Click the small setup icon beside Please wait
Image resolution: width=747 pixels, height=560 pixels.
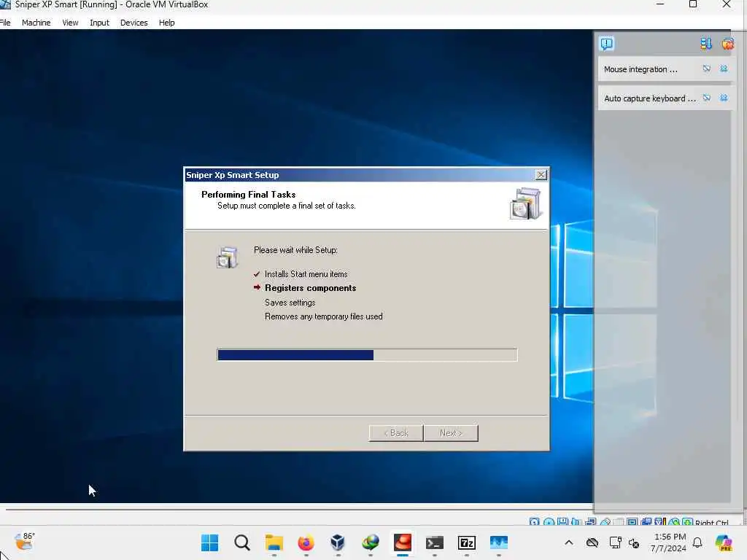coord(228,257)
